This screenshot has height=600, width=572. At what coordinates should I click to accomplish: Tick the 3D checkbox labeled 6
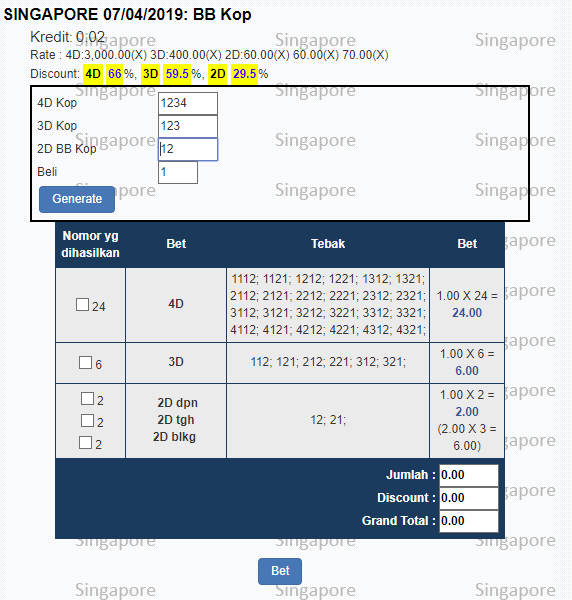(85, 362)
